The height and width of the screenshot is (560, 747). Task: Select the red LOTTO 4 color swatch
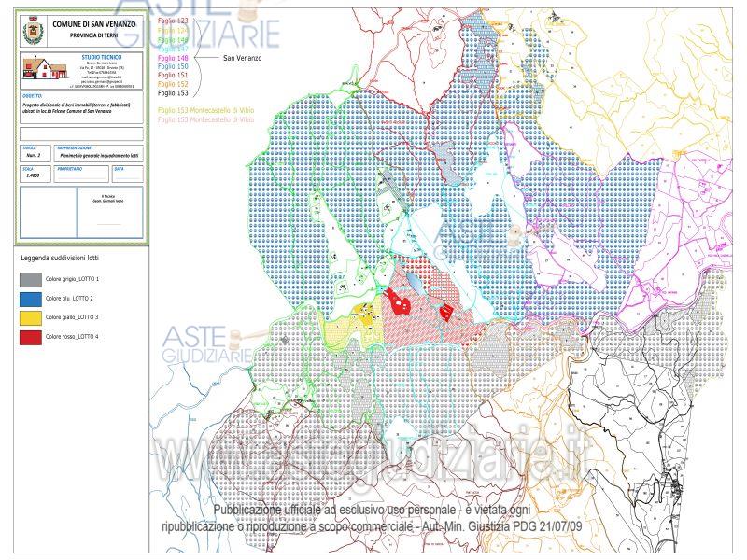31,337
